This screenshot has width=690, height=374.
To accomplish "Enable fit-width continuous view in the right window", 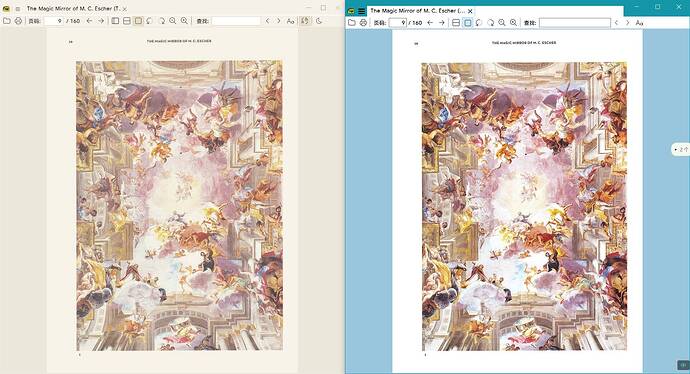I will tap(456, 22).
